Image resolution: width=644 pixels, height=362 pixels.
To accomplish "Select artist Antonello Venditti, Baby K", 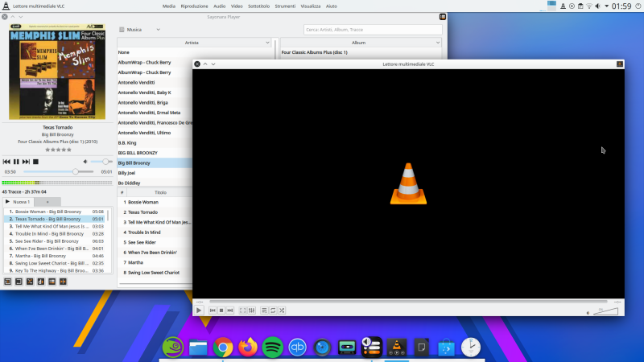I will pyautogui.click(x=145, y=93).
